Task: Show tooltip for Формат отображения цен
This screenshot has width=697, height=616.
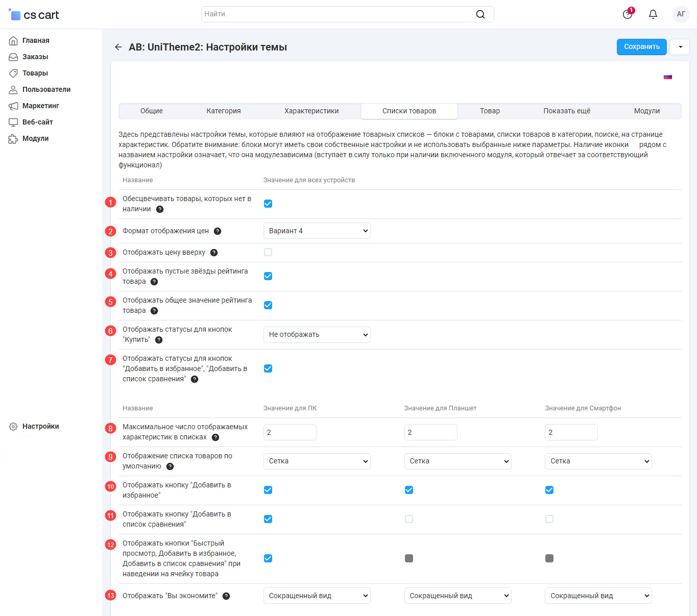Action: pos(218,231)
